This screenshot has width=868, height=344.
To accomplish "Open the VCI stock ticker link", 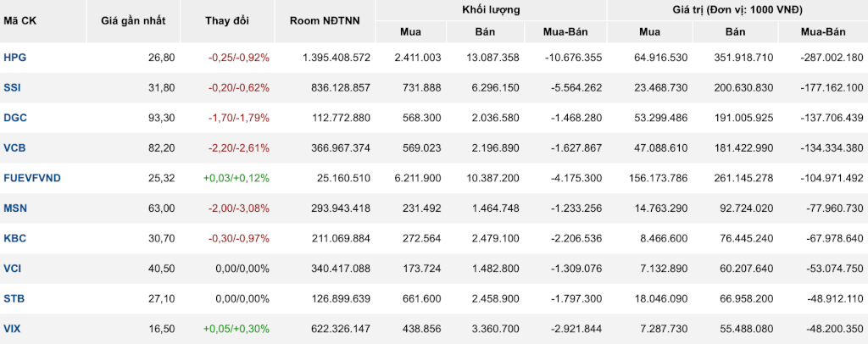I will click(x=11, y=269).
